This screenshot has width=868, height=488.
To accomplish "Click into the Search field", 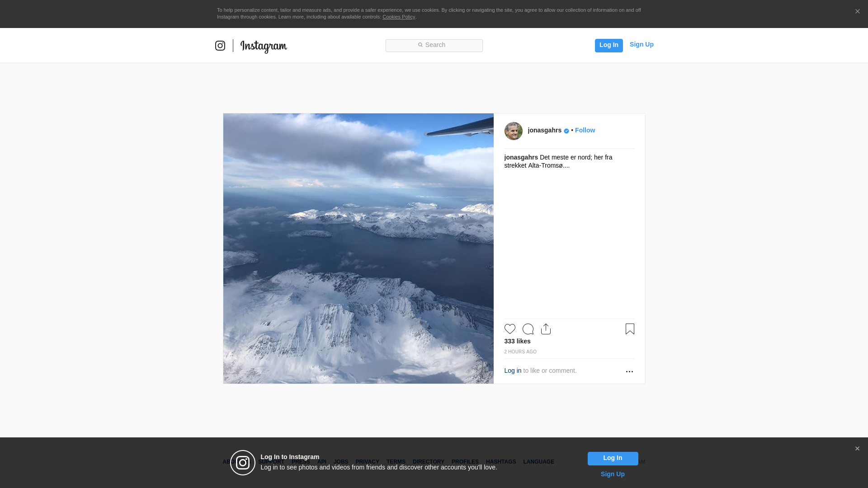I will pyautogui.click(x=434, y=45).
